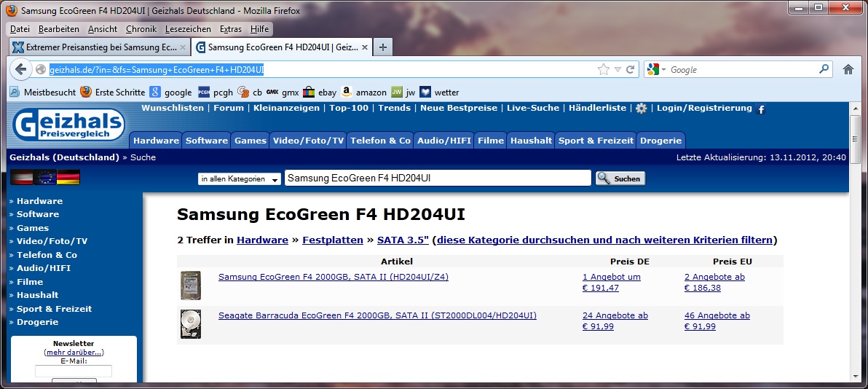Click 'diese Kategorie durchsuchen' filter link
The image size is (868, 389).
coord(604,240)
